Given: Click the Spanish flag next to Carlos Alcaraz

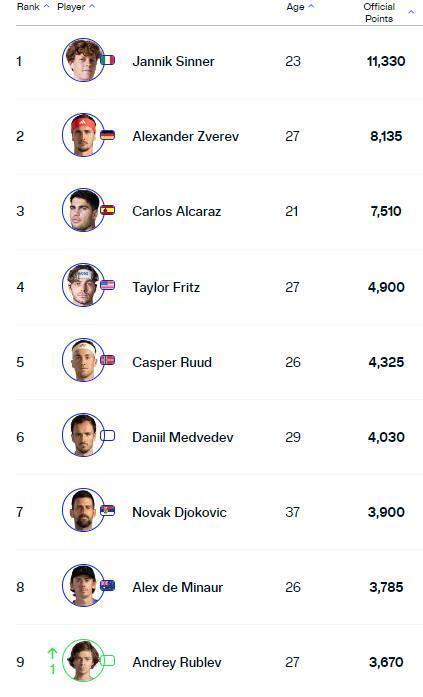Looking at the screenshot, I should (108, 210).
